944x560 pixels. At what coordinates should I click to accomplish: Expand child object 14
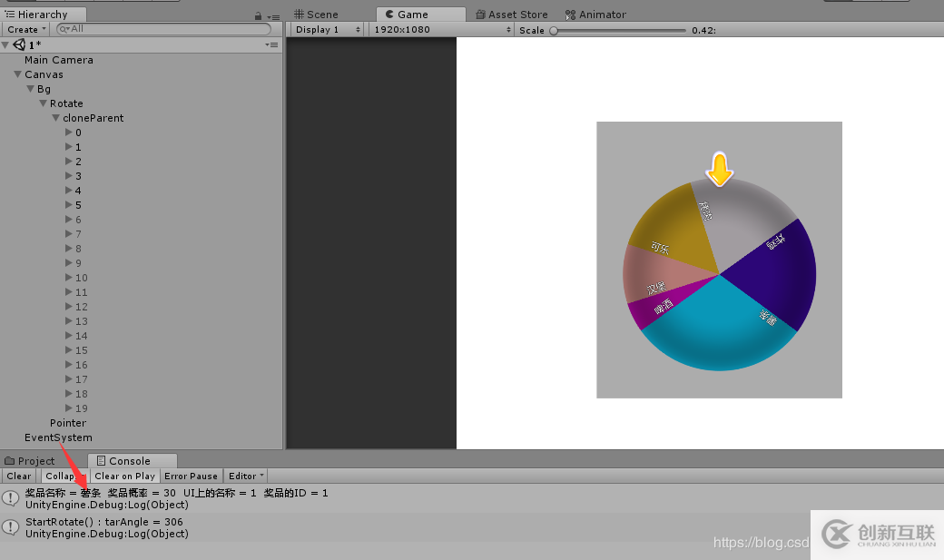[x=68, y=336]
